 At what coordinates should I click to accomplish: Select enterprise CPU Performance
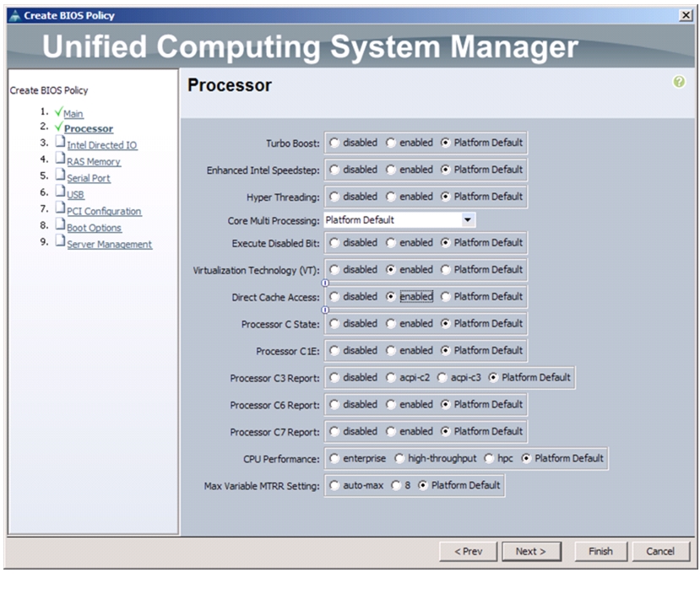(334, 458)
